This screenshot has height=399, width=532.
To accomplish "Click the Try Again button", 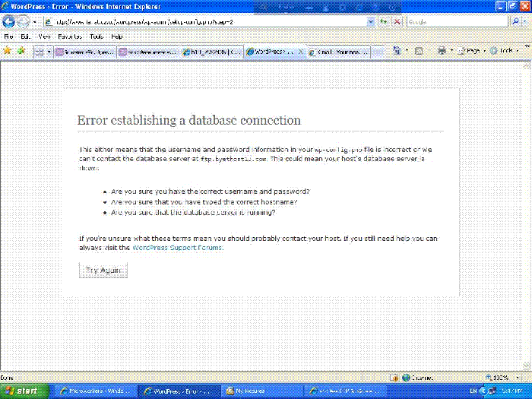I will click(x=103, y=271).
